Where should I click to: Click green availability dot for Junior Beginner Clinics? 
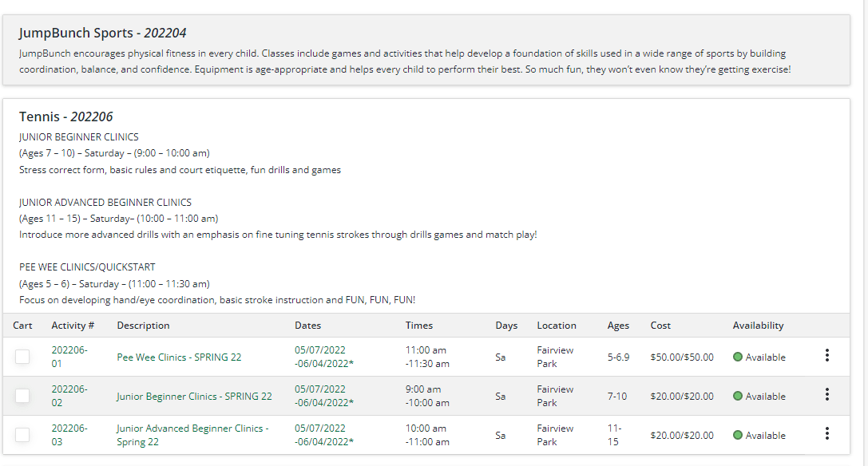coord(738,397)
